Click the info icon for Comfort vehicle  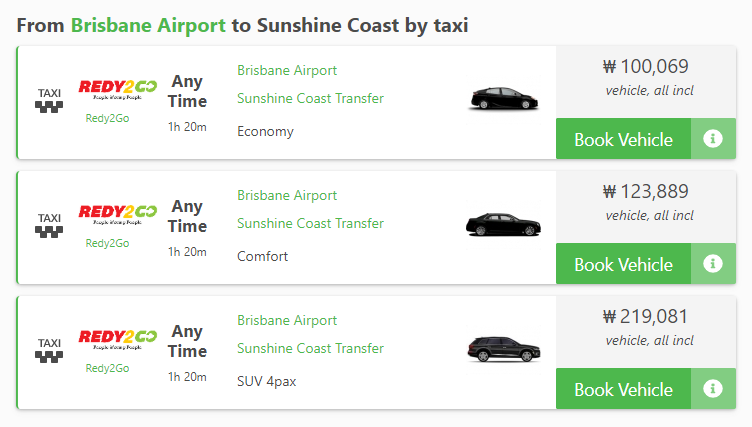(713, 263)
